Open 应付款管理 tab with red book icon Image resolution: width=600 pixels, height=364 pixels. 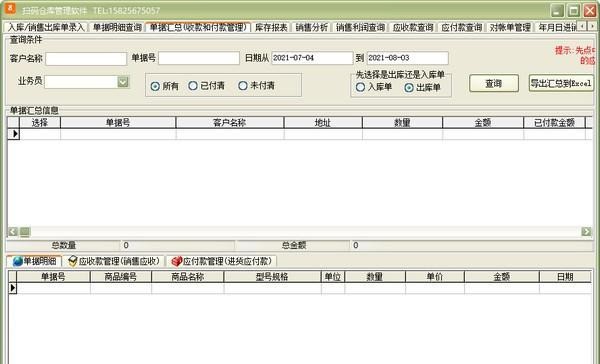(x=222, y=261)
